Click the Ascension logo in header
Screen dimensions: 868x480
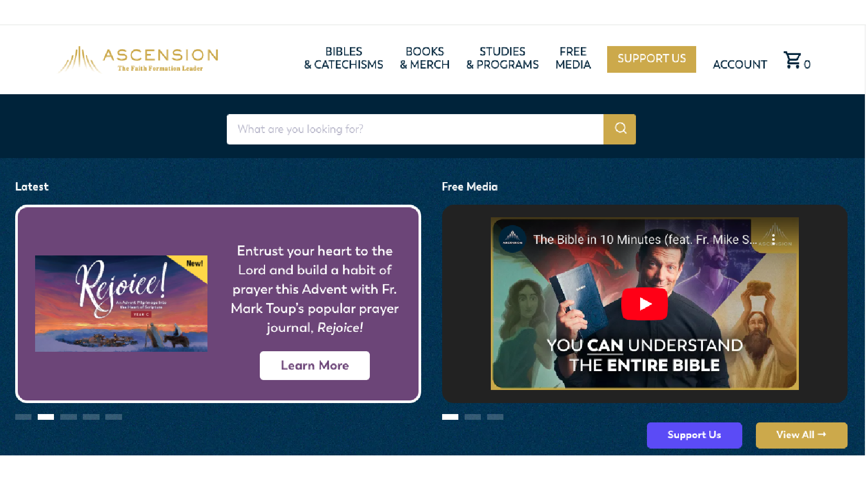(138, 59)
